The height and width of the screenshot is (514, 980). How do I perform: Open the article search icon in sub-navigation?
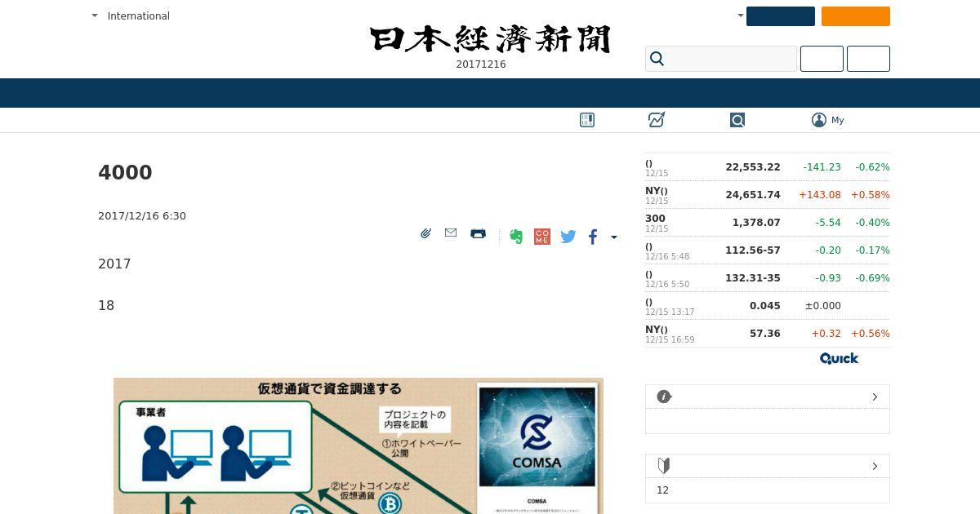737,120
